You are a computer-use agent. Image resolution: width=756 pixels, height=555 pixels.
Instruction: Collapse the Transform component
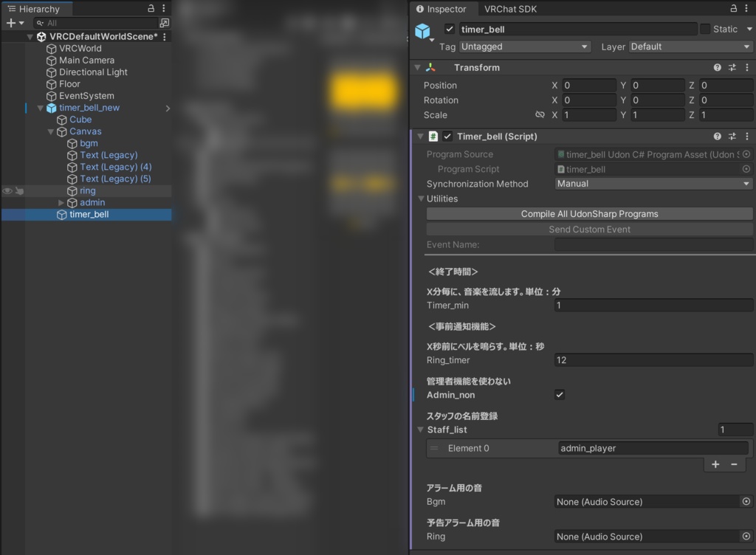click(x=418, y=67)
